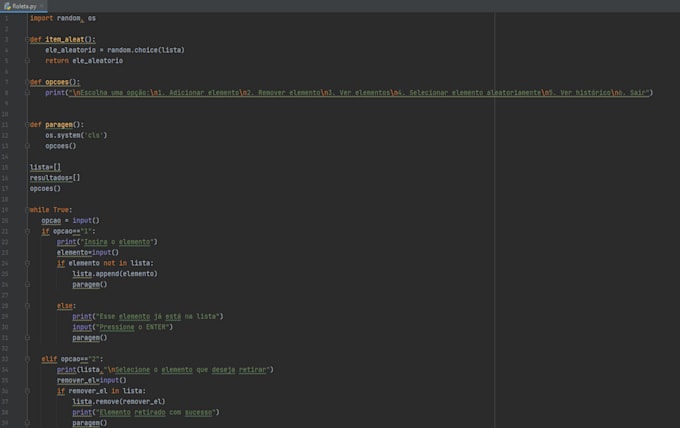The width and height of the screenshot is (680, 428).
Task: Click the 'lista=[]' assignment
Action: coord(45,167)
